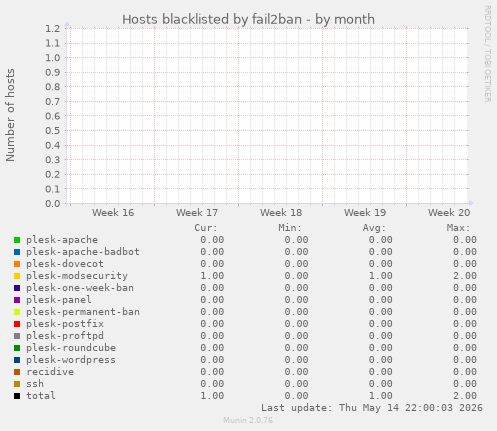Select the plesk-apache legend label
The height and width of the screenshot is (431, 497).
tap(62, 240)
